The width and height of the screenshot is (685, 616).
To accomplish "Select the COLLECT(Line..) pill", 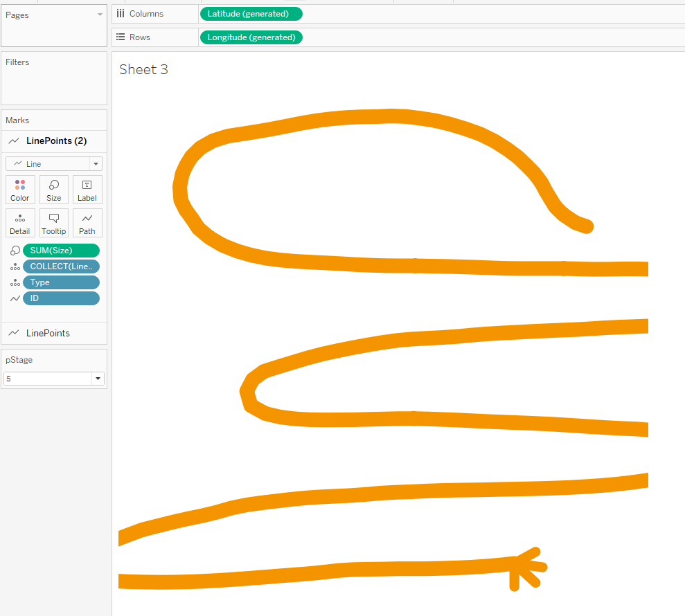I will pos(61,266).
